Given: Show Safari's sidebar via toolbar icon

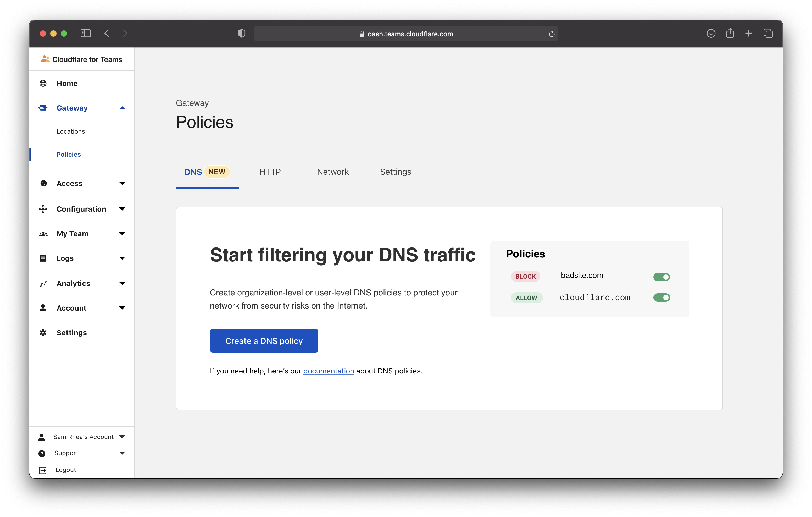Looking at the screenshot, I should tap(85, 33).
